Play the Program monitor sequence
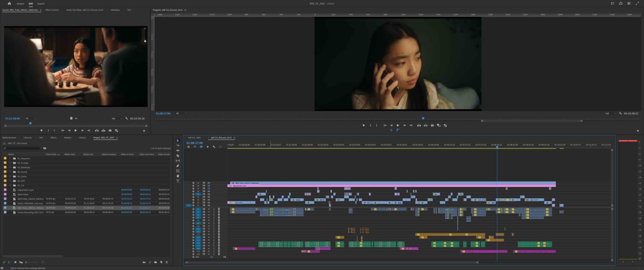 [398, 126]
